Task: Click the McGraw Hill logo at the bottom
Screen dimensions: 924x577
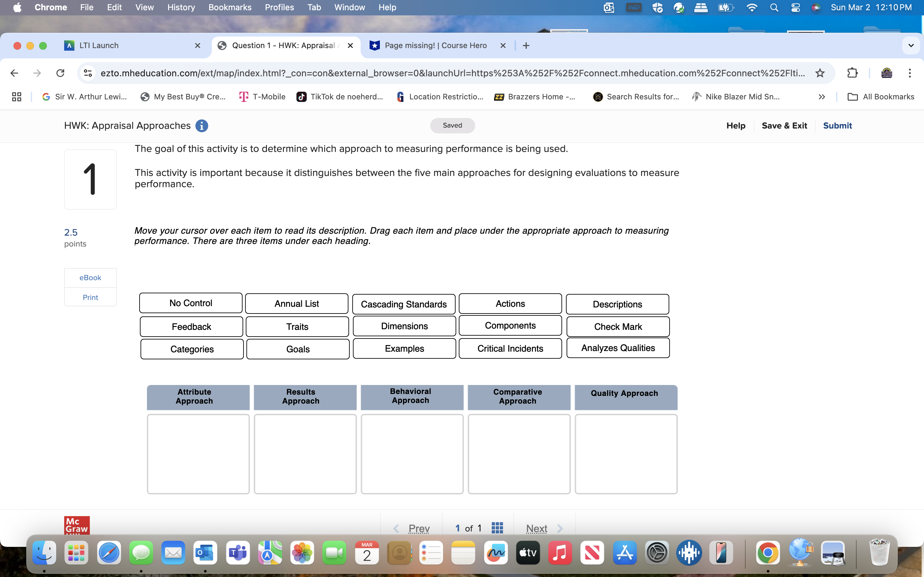Action: (x=76, y=525)
